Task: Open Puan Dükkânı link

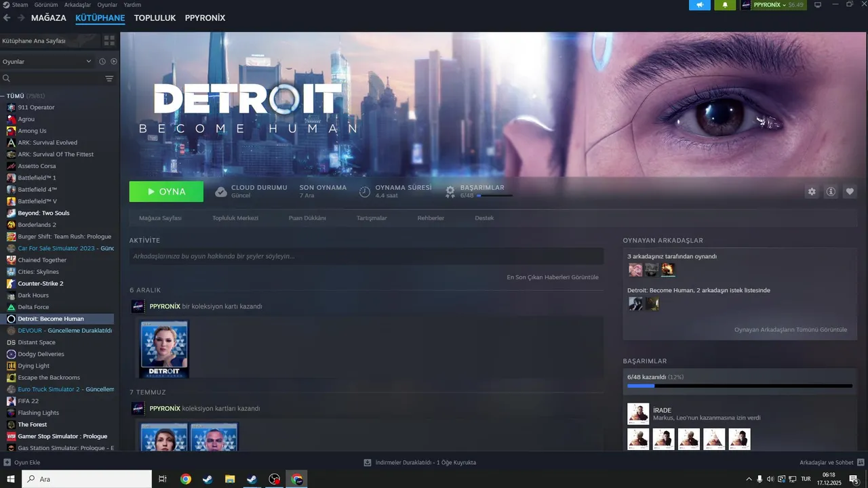Action: click(x=307, y=218)
